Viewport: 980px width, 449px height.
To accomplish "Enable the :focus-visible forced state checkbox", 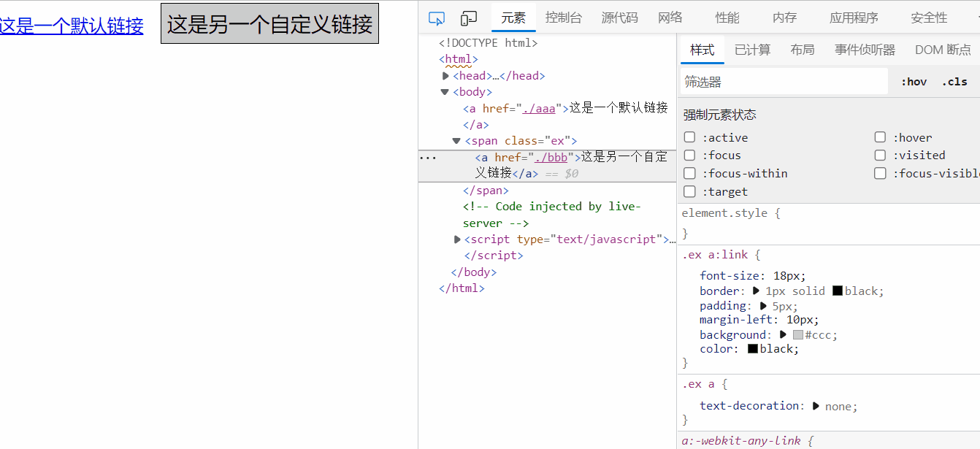I will pyautogui.click(x=880, y=173).
